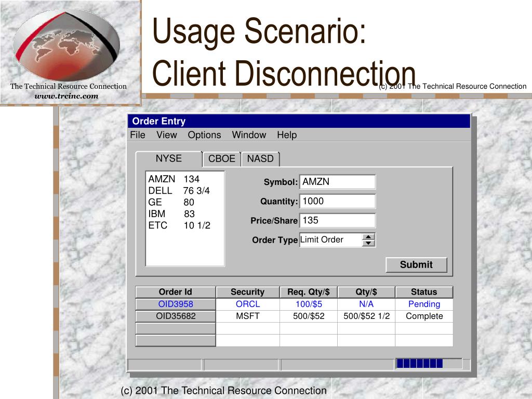532x399 pixels.
Task: Click the globe logo image
Action: tap(66, 45)
